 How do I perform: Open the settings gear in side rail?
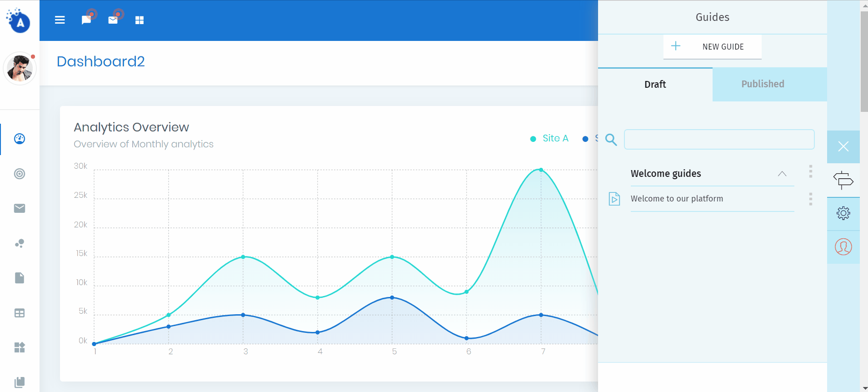pyautogui.click(x=843, y=213)
